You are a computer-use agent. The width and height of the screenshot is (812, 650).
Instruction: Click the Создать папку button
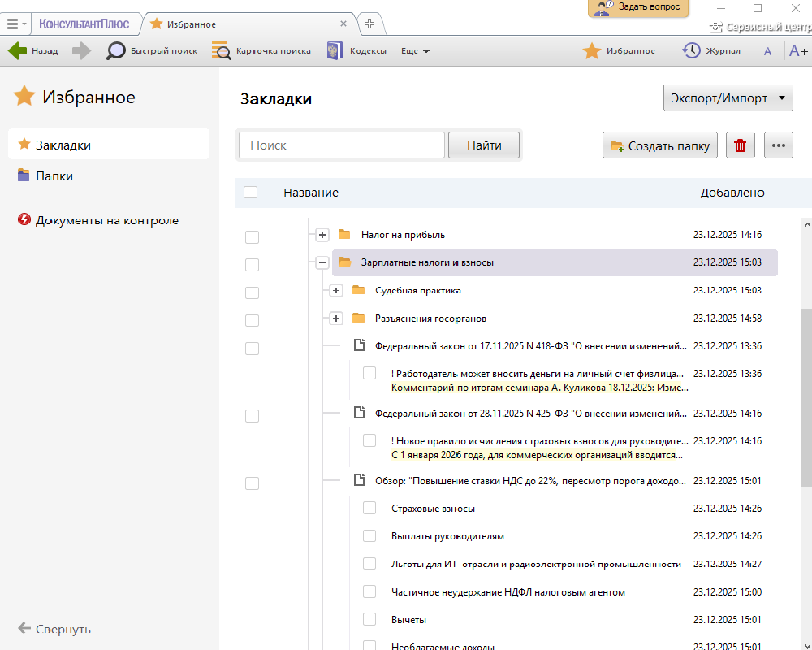(x=660, y=145)
